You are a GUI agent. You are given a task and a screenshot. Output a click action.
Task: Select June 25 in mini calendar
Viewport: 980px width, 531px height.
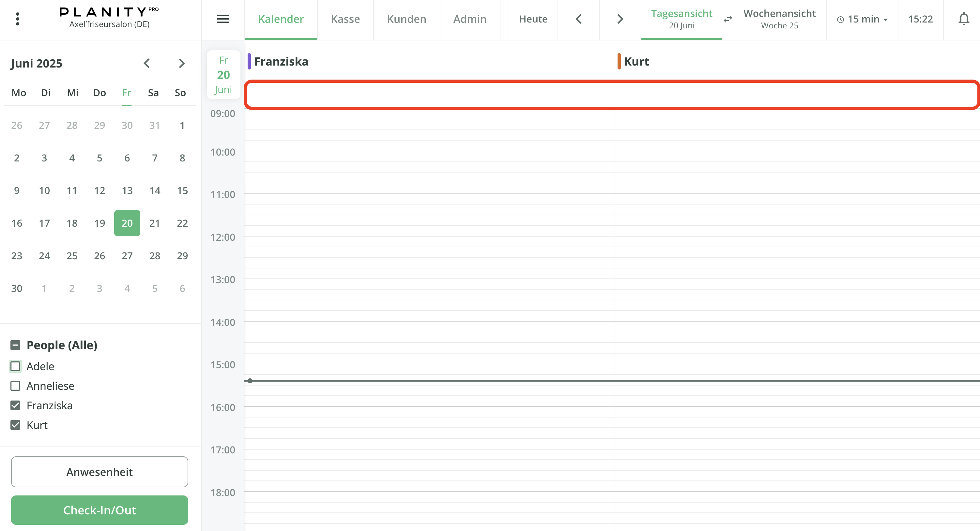click(x=72, y=256)
